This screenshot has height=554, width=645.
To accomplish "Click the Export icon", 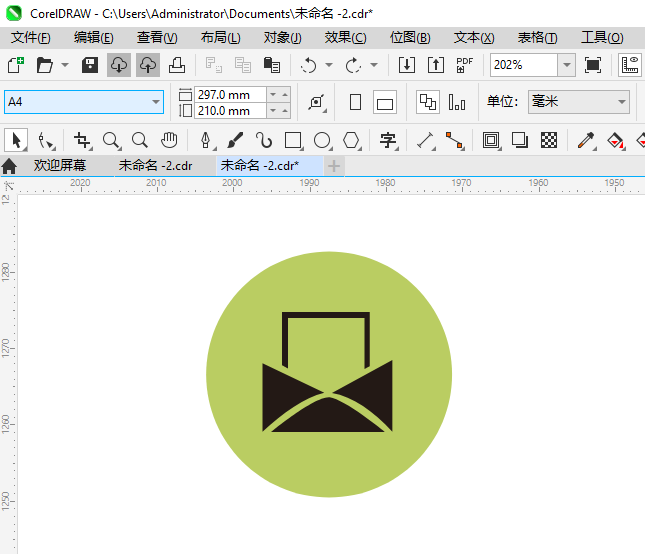I will pos(436,65).
